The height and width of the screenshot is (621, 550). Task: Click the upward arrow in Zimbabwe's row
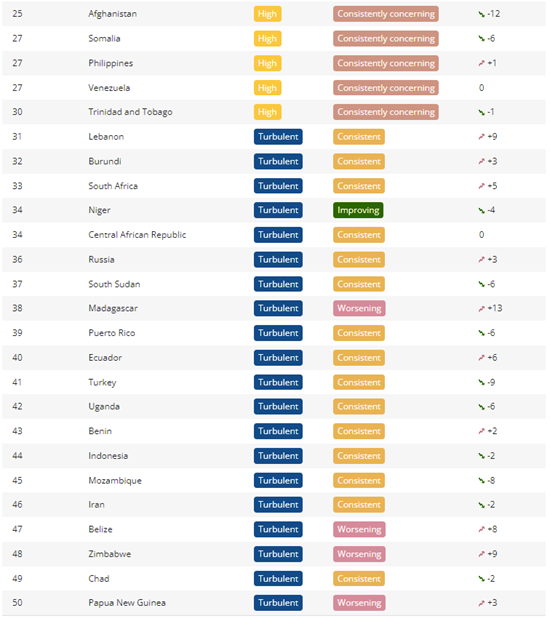(481, 554)
